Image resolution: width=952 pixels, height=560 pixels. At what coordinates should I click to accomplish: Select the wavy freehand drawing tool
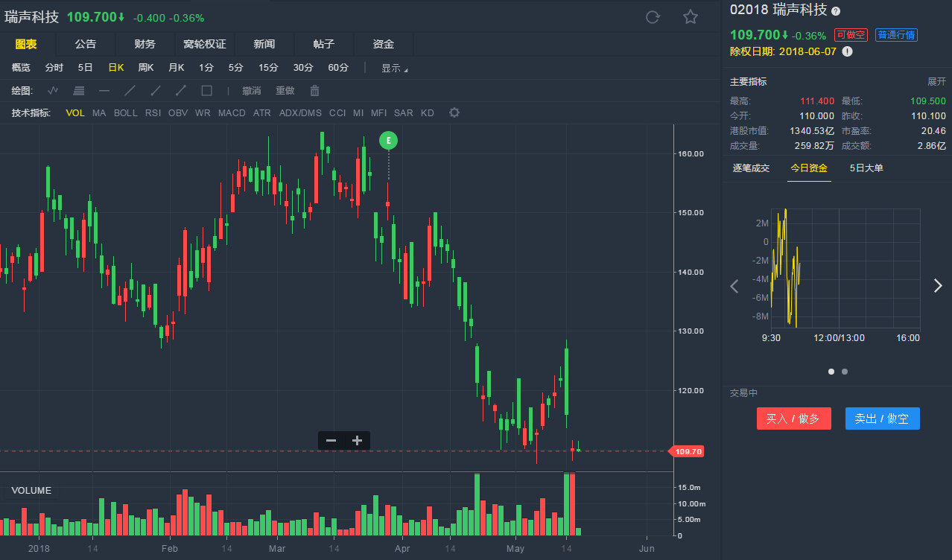52,90
